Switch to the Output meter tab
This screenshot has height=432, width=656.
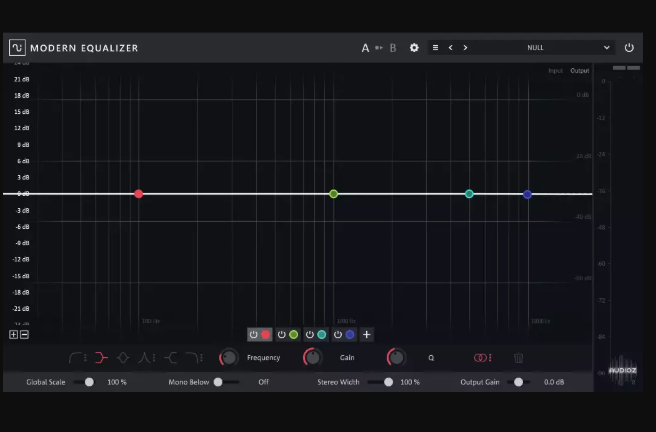[579, 71]
